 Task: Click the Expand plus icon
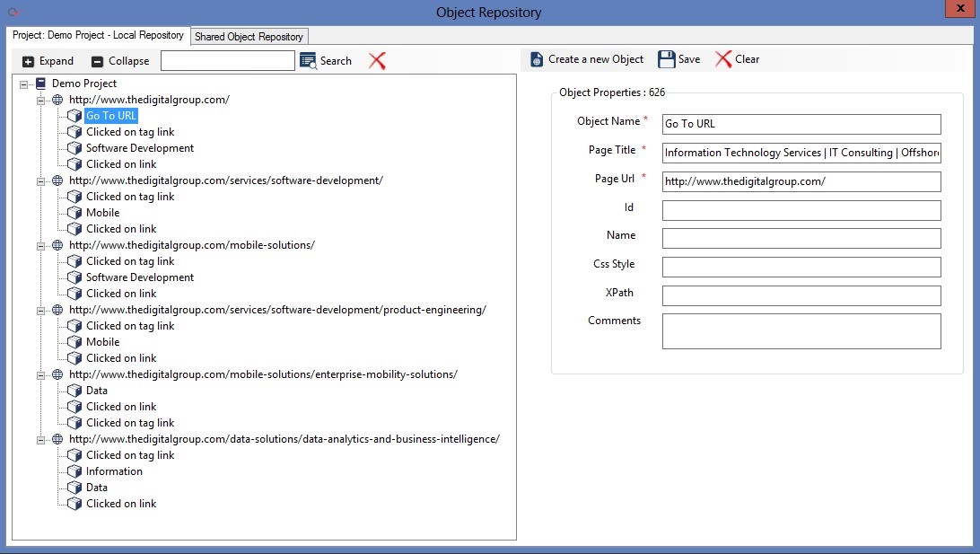coord(28,61)
